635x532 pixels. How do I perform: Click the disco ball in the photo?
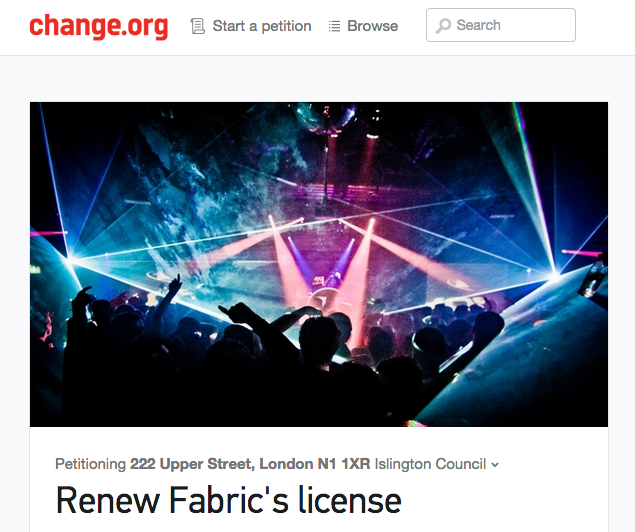coord(324,117)
